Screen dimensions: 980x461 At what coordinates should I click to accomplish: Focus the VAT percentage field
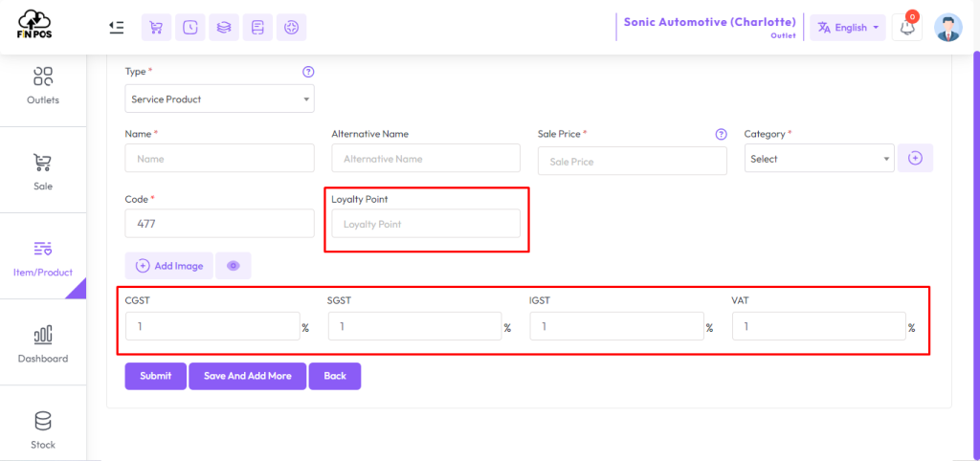pos(819,326)
